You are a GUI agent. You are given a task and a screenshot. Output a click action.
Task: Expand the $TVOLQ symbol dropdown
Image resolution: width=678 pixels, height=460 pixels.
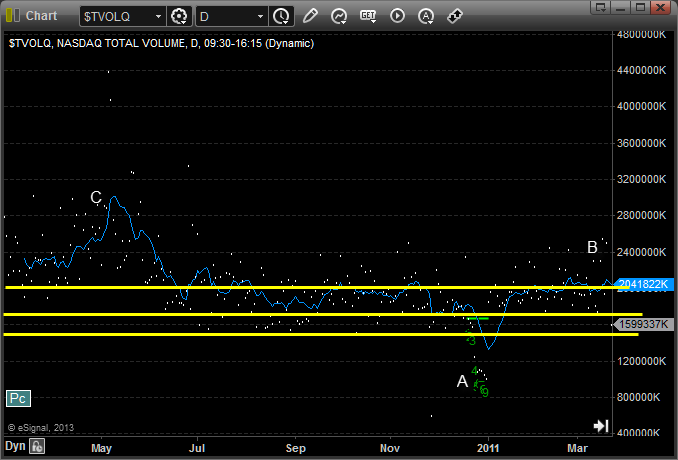pos(158,17)
